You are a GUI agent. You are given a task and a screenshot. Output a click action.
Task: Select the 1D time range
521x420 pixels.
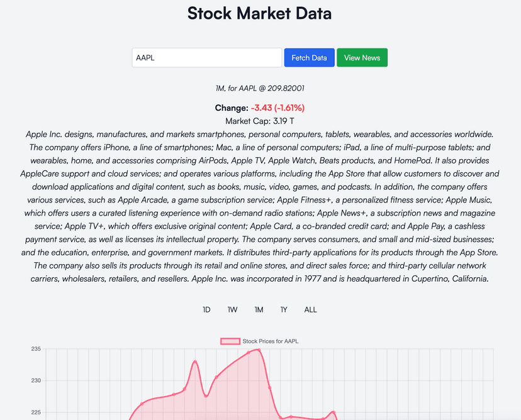pyautogui.click(x=206, y=310)
